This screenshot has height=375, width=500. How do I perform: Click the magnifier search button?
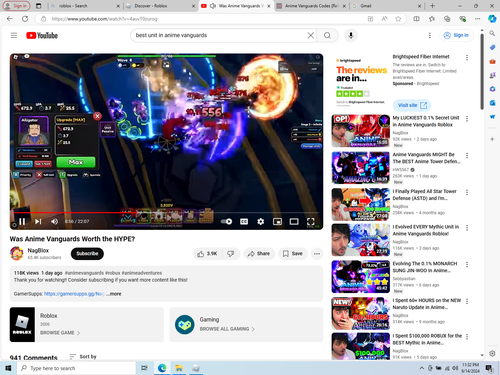click(x=327, y=35)
